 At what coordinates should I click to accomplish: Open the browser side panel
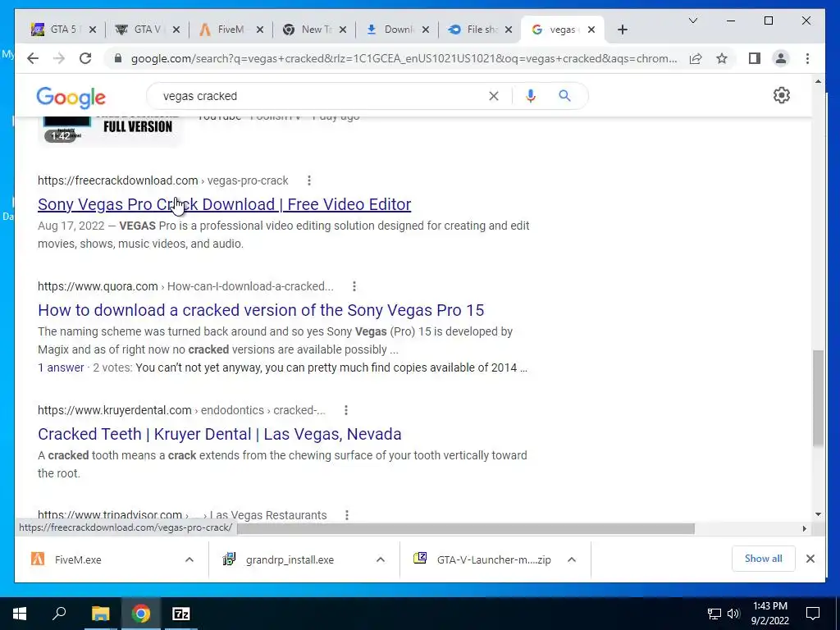(x=755, y=58)
